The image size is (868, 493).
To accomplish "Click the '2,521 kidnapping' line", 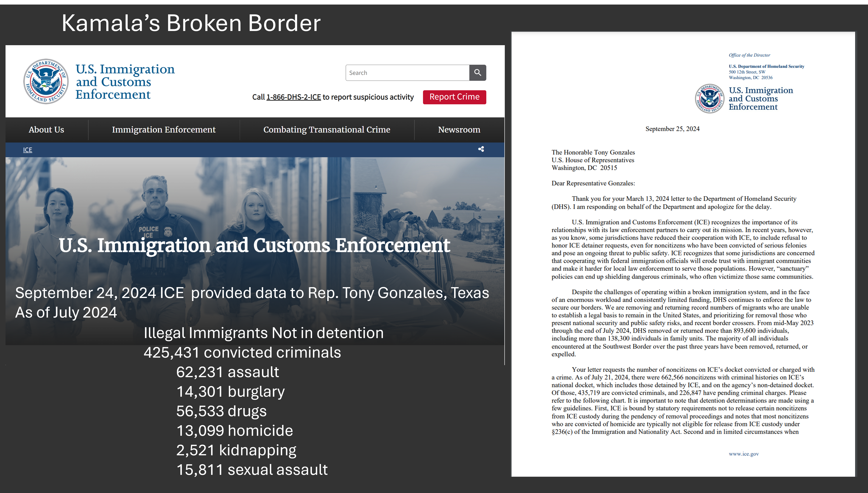I will pos(236,450).
